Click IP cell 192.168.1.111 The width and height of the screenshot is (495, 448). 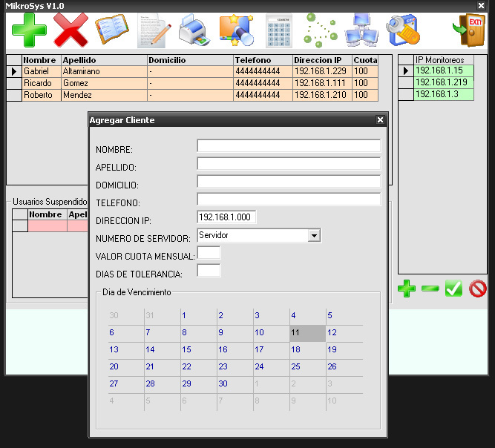(322, 83)
